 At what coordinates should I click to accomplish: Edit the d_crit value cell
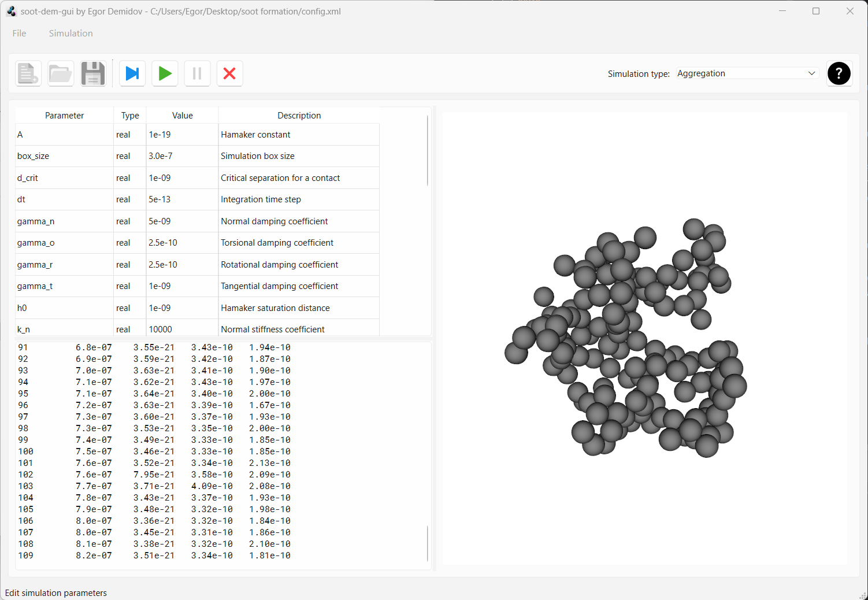point(182,178)
